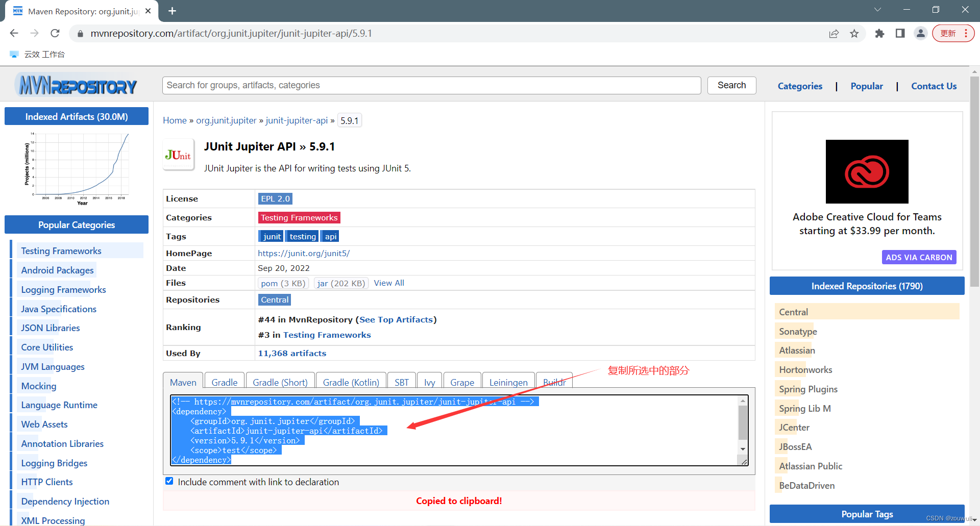
Task: Open the 云效 工作台 bookmark
Action: click(x=37, y=54)
